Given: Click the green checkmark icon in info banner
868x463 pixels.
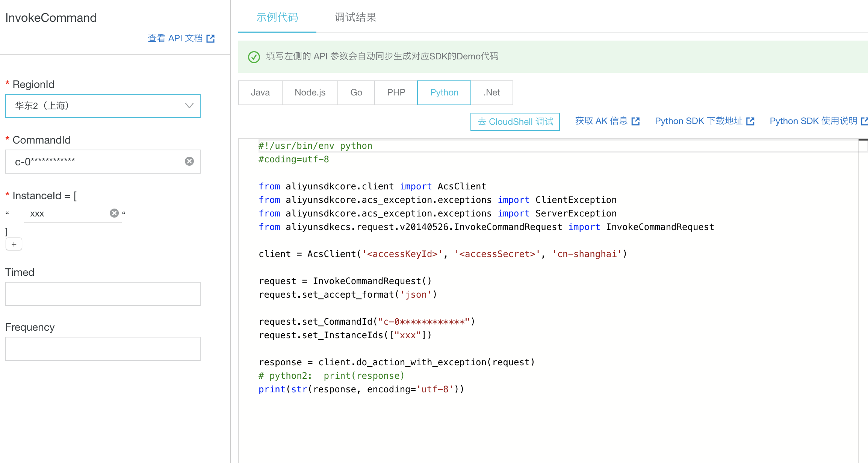Looking at the screenshot, I should pos(254,57).
